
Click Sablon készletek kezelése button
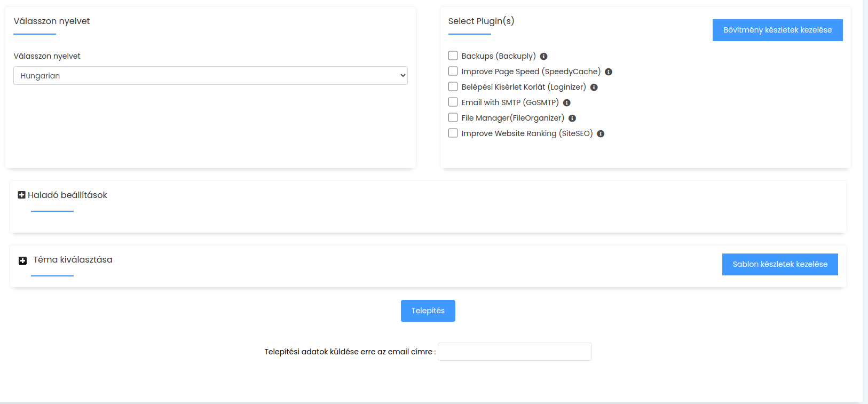pyautogui.click(x=780, y=264)
